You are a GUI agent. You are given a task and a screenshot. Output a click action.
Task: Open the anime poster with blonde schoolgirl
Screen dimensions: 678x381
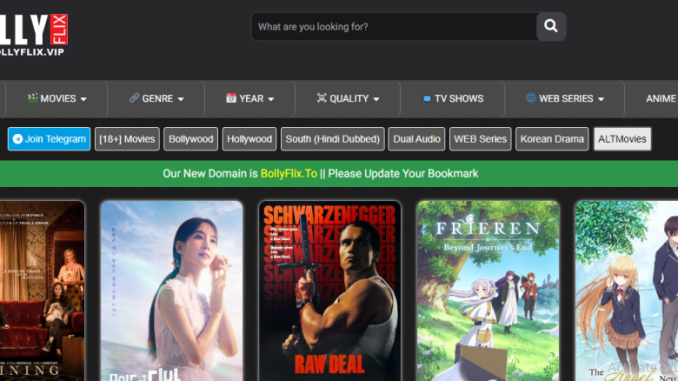627,291
